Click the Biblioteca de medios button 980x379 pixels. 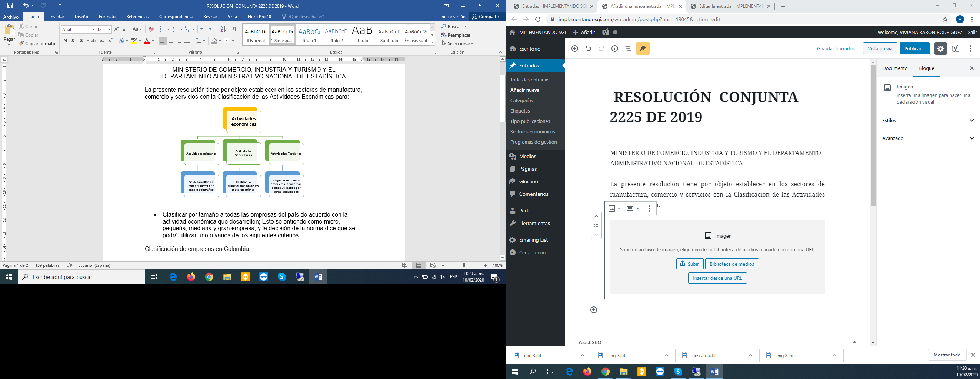pyautogui.click(x=731, y=264)
